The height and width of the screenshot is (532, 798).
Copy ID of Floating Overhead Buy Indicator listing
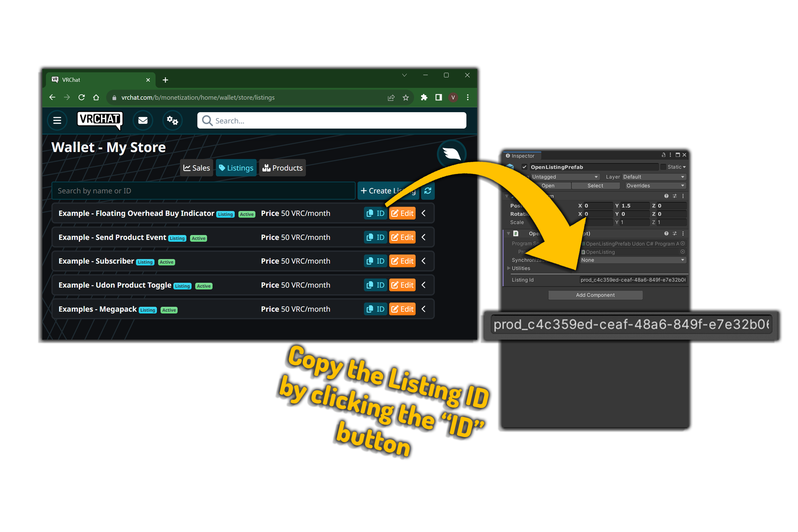[375, 213]
